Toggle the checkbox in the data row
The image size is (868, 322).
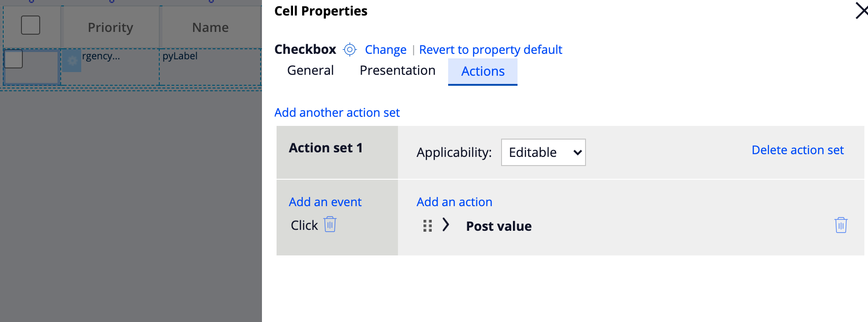(14, 59)
